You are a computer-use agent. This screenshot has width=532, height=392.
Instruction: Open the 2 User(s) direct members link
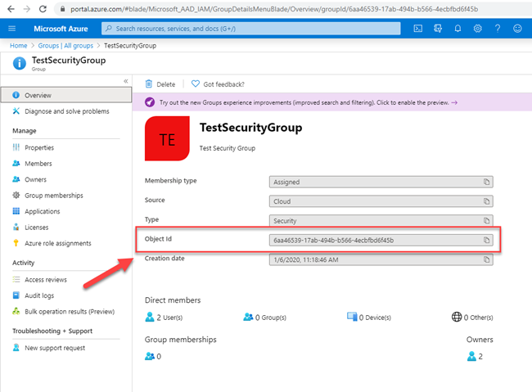click(164, 317)
